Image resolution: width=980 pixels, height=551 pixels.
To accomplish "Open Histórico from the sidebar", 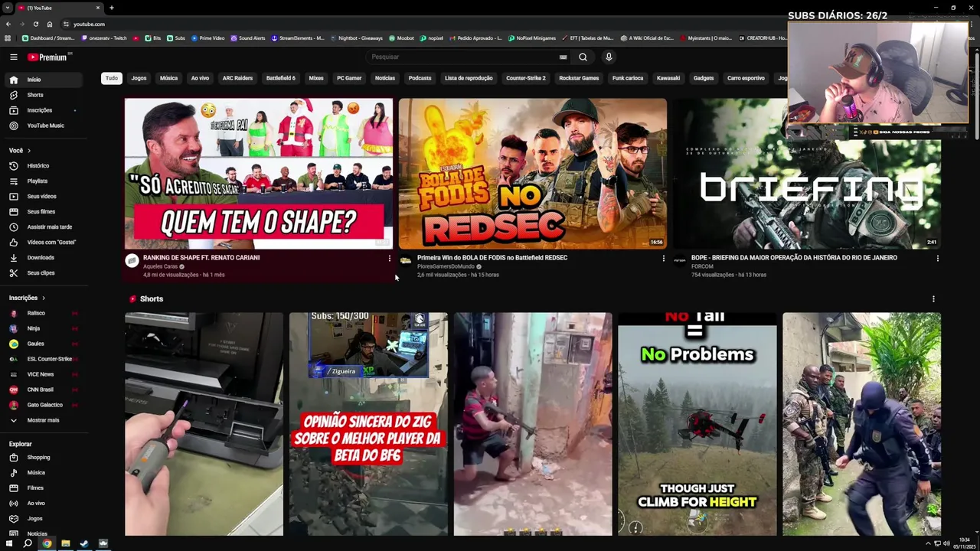I will pyautogui.click(x=44, y=165).
